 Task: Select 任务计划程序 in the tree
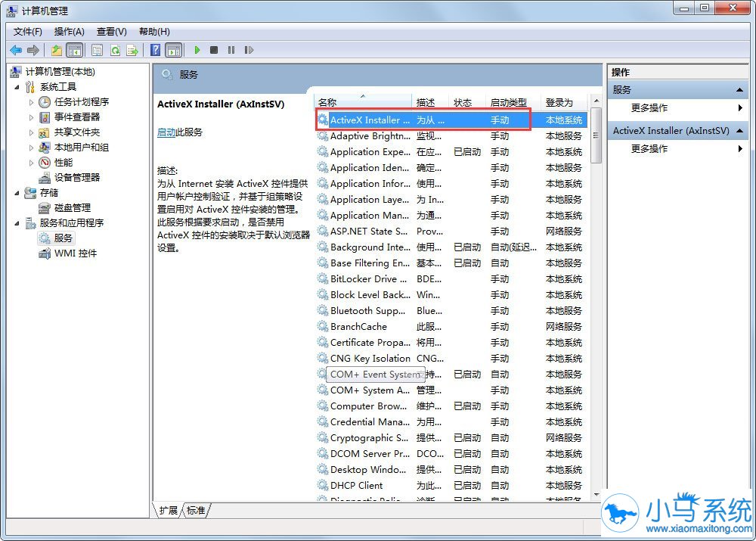[x=82, y=102]
